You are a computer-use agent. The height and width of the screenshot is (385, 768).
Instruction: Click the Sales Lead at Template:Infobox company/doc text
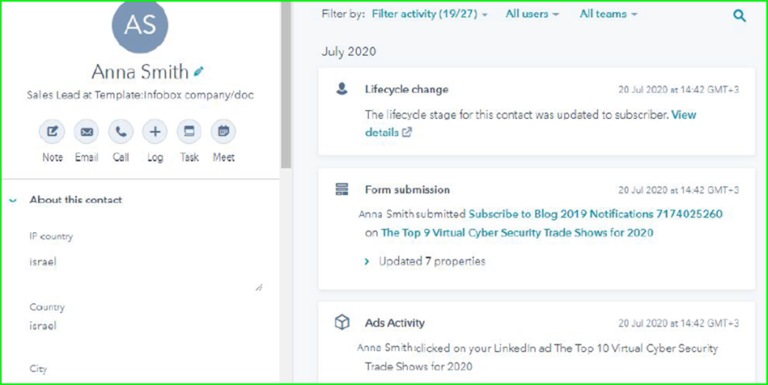click(140, 95)
